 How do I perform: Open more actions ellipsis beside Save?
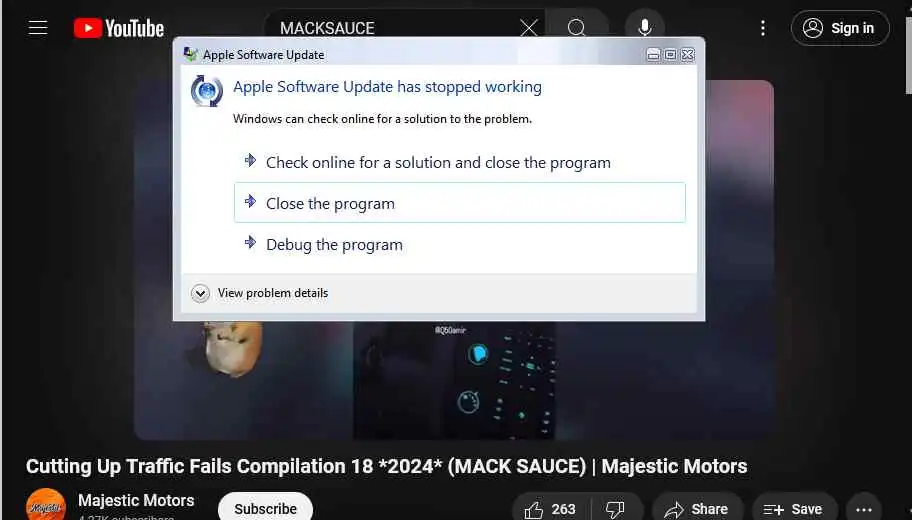pos(864,509)
